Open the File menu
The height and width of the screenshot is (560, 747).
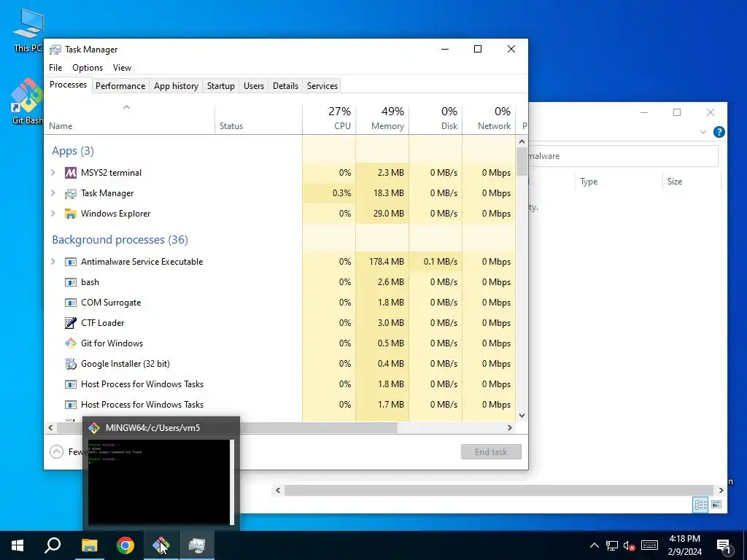(x=55, y=68)
